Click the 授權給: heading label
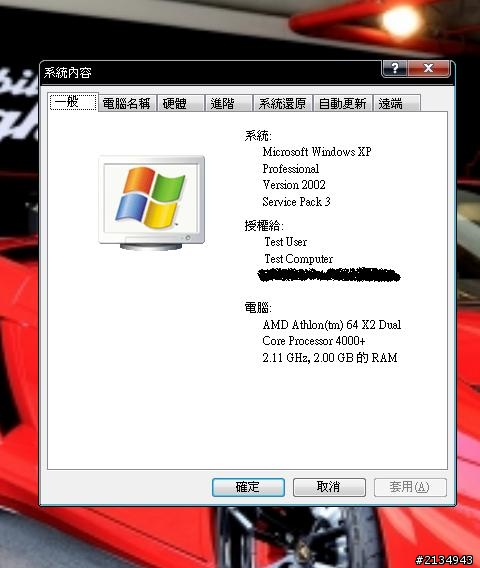Image resolution: width=480 pixels, height=568 pixels. point(264,226)
